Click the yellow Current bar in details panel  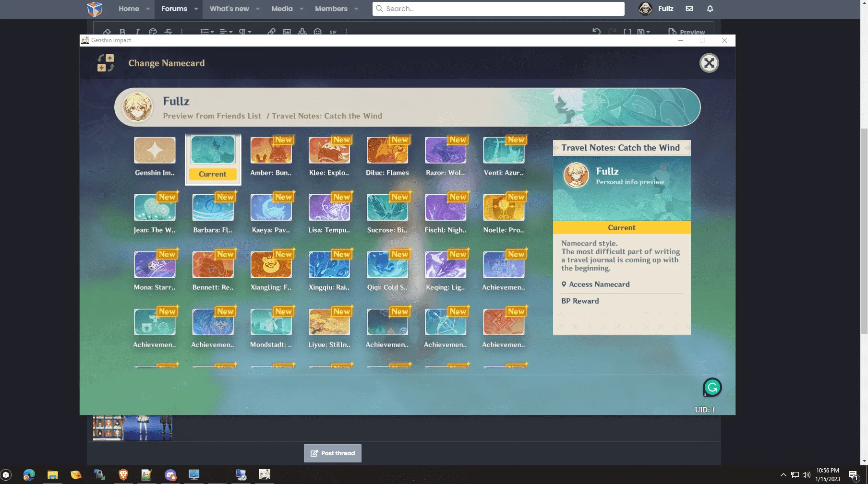622,227
